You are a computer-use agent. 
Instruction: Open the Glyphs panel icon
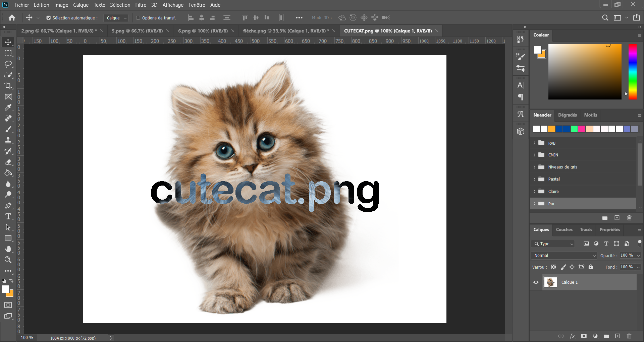[521, 114]
